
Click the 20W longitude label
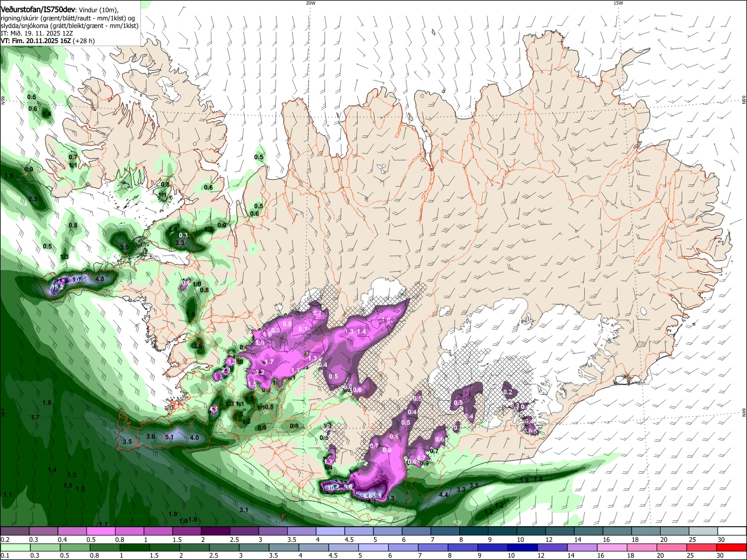click(x=310, y=3)
